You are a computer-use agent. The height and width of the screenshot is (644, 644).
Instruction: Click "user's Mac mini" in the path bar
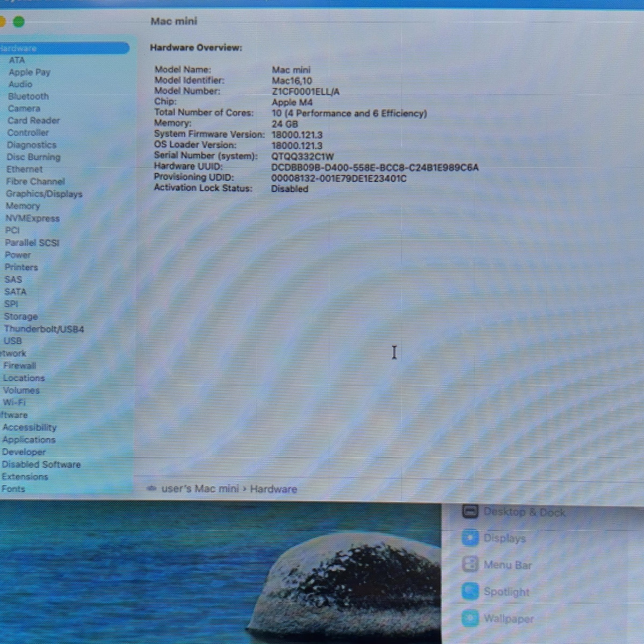point(200,489)
